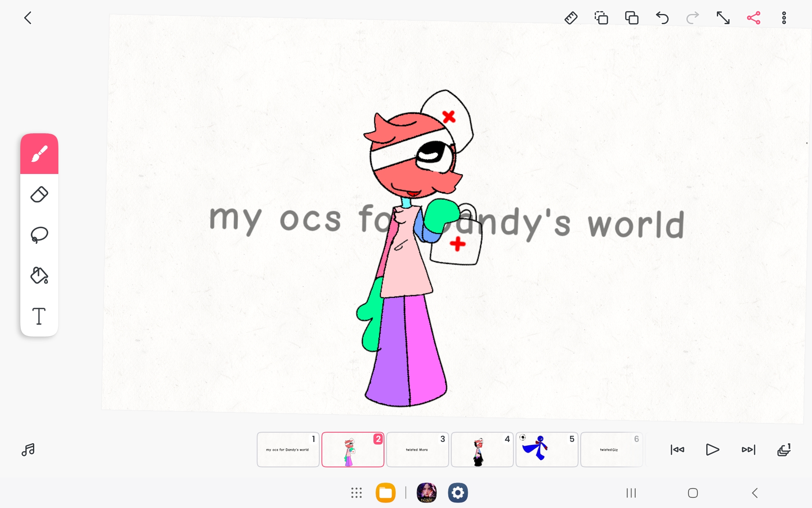Play the animation
Image resolution: width=812 pixels, height=508 pixels.
[712, 450]
